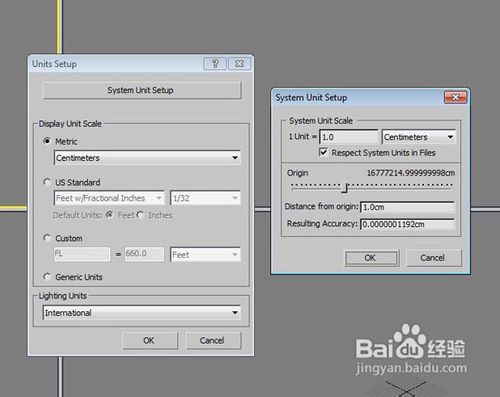Open System Unit Scale Centimeters dropdown

tap(419, 137)
